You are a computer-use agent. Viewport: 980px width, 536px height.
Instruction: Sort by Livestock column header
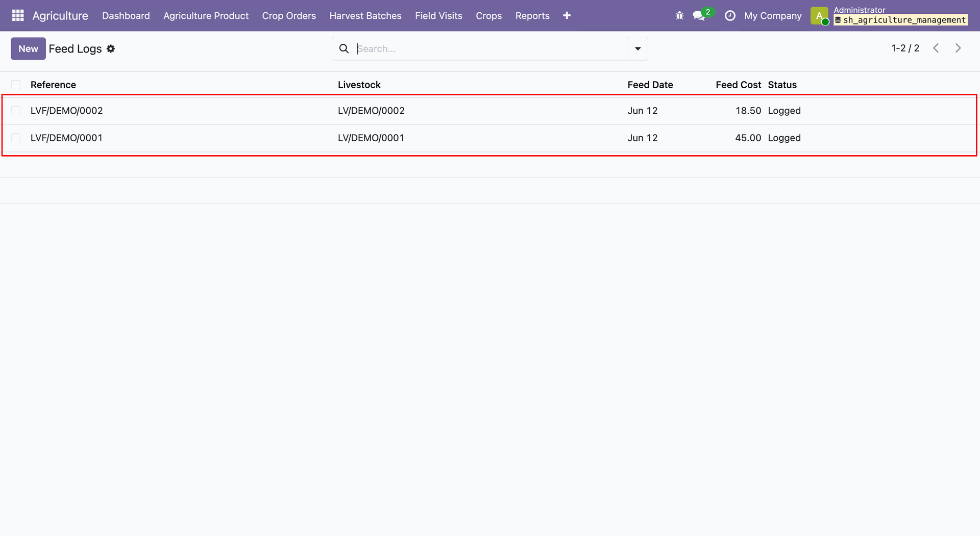359,85
